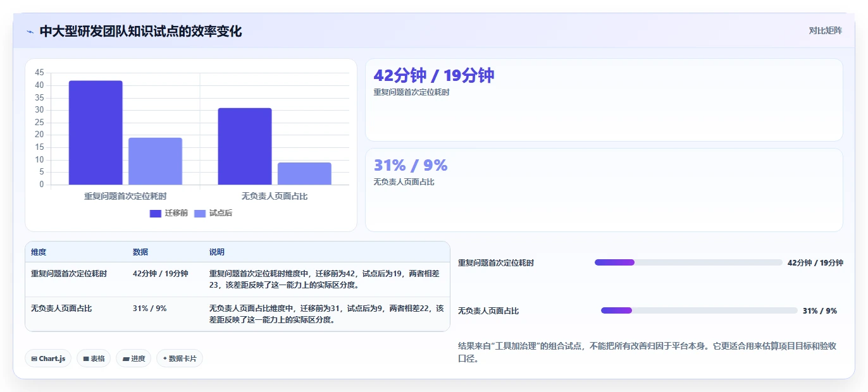Click the 维度 column header
868x392 pixels.
click(x=39, y=252)
